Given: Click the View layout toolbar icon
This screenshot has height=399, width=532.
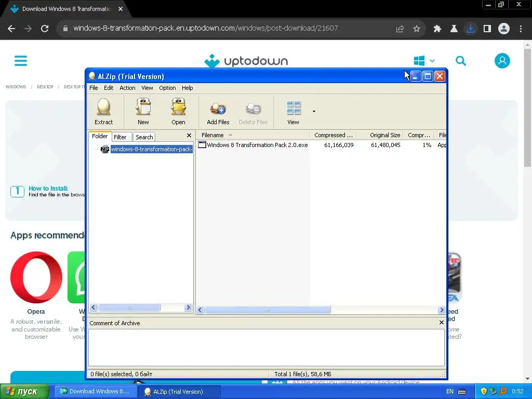Looking at the screenshot, I should 293,111.
